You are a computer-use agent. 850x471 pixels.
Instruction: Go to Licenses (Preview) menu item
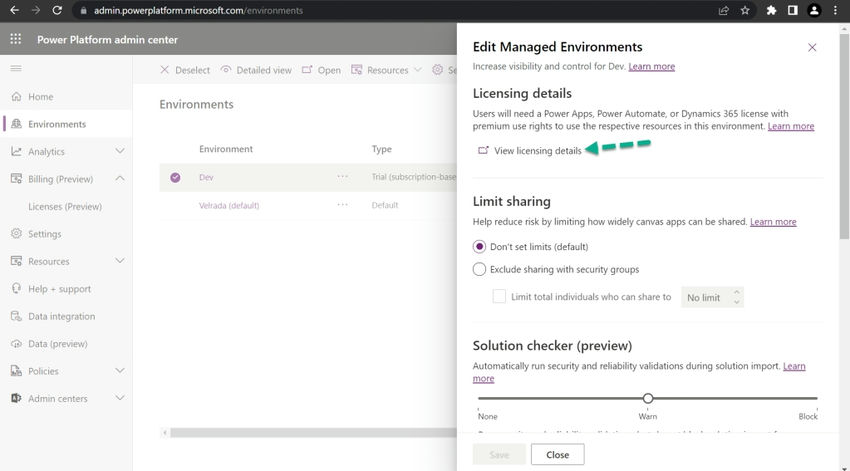pyautogui.click(x=65, y=207)
